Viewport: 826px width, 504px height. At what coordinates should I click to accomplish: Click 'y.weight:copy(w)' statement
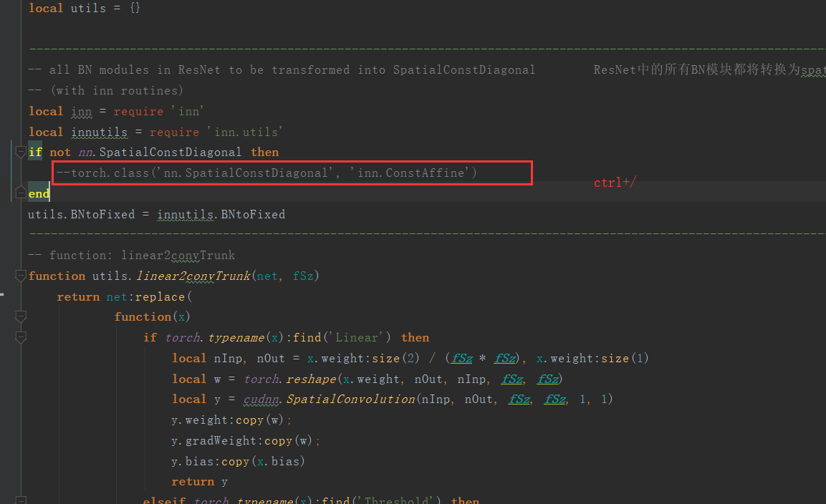coord(228,420)
